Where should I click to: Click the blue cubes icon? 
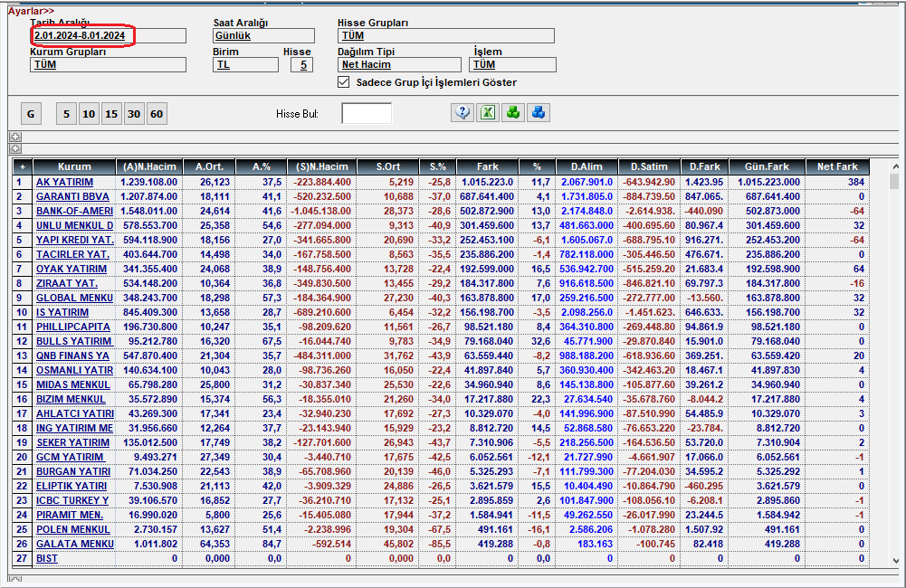539,113
